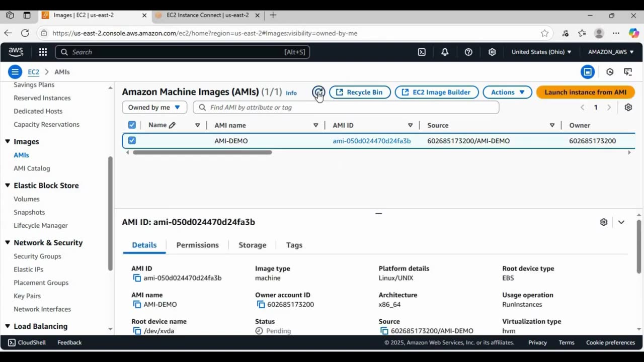Toggle the side navigation hamburger menu

(15, 72)
